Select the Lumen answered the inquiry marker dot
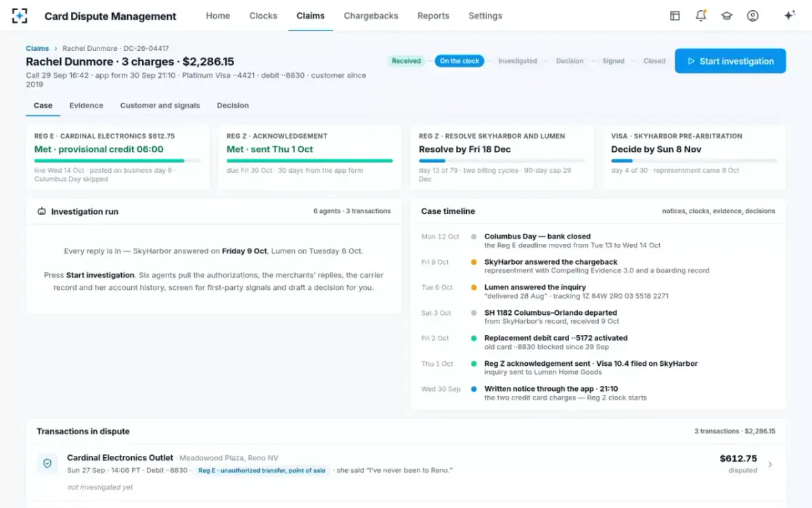 point(474,287)
